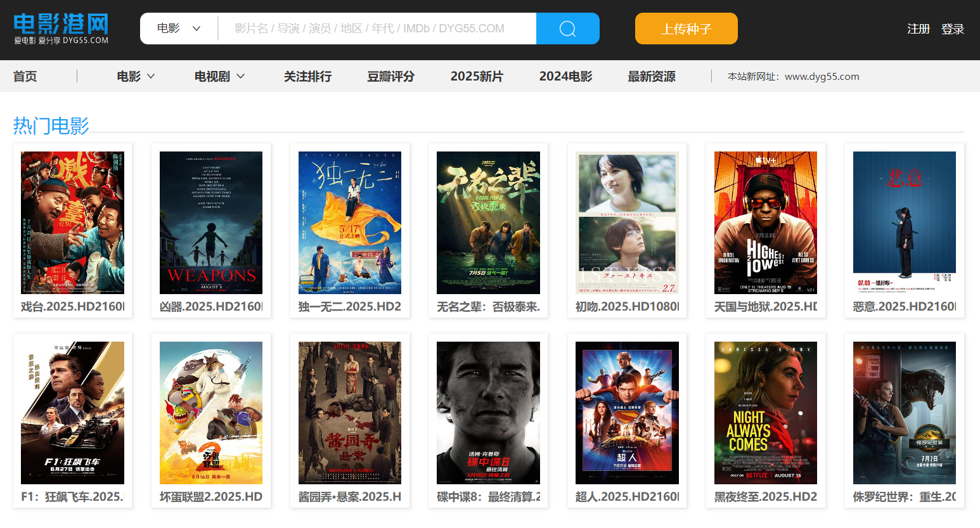Click the 登录 login link
This screenshot has height=528, width=980.
(x=952, y=29)
